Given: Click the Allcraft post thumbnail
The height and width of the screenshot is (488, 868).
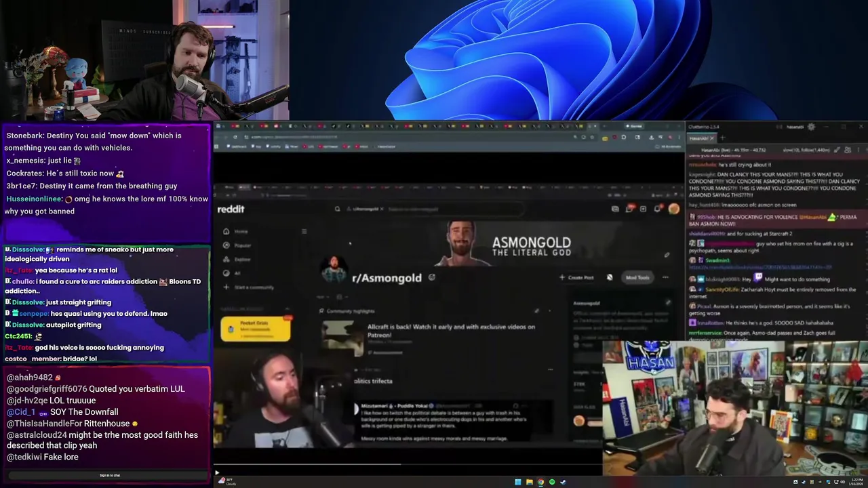Looking at the screenshot, I should tap(342, 338).
